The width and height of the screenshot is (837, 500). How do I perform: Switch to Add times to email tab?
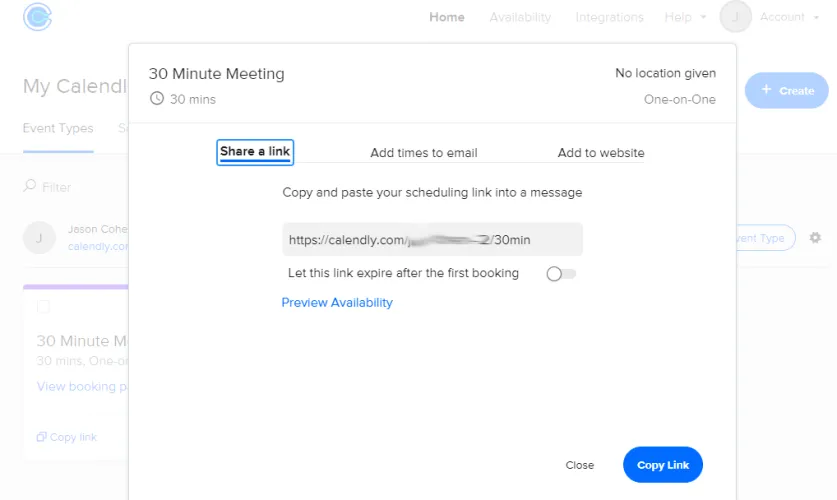coord(423,153)
